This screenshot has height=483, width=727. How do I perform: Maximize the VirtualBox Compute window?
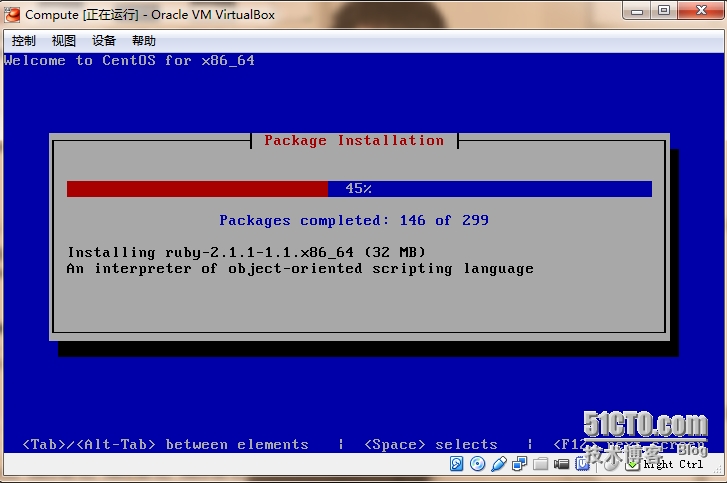click(x=664, y=11)
